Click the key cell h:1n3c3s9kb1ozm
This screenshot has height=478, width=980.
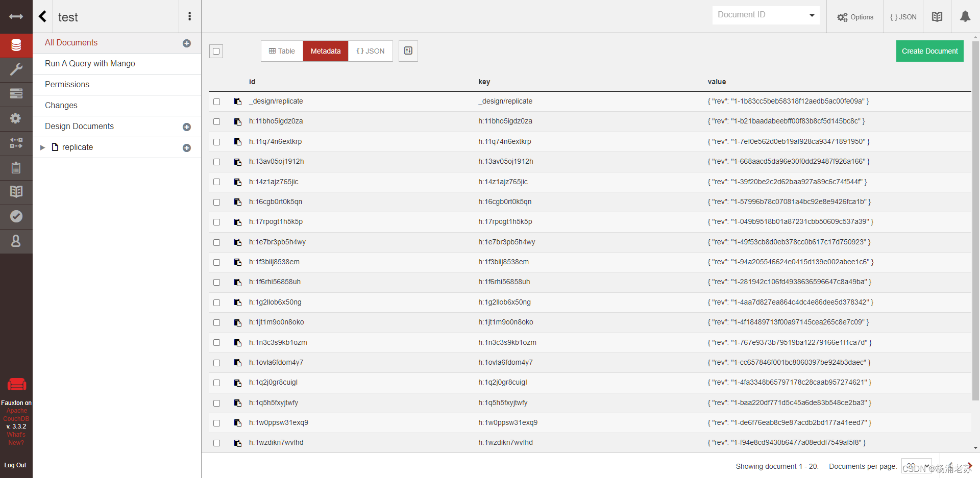(507, 343)
